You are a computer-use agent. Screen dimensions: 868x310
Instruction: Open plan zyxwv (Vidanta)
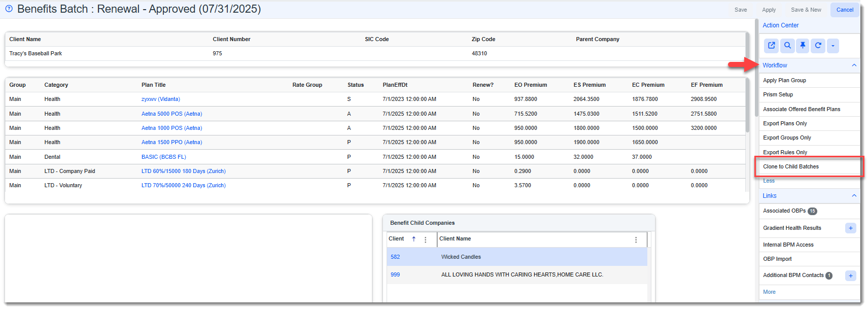pyautogui.click(x=160, y=99)
